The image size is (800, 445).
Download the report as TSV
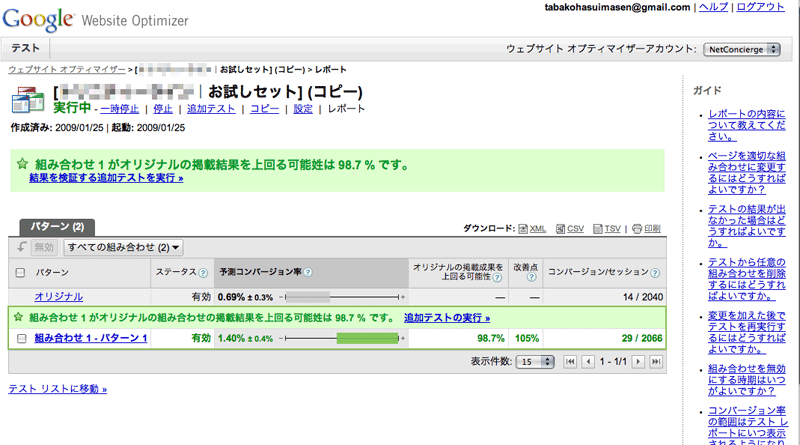point(611,229)
